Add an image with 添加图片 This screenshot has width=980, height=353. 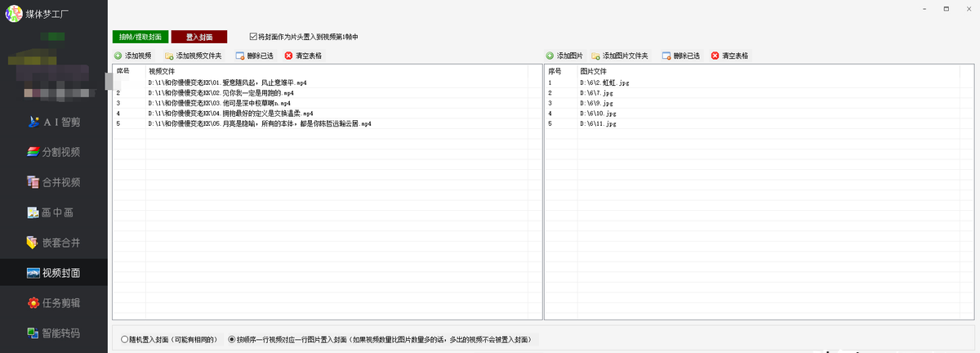[565, 56]
